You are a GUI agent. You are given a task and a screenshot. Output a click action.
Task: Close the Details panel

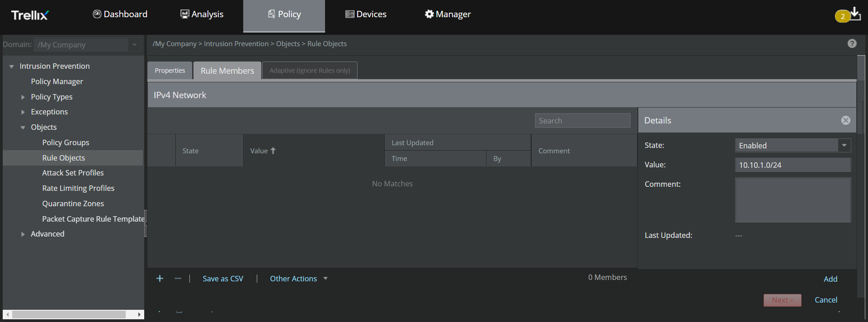(846, 120)
